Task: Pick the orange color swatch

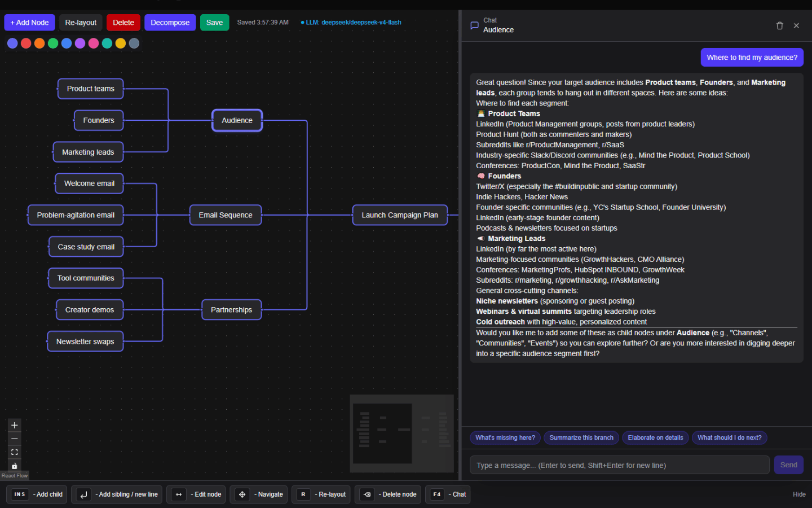Action: tap(39, 43)
